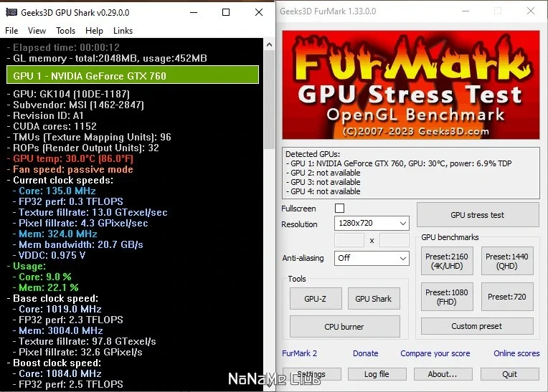Run the Preset:720 benchmark
Screen dimensions: 548x392
tap(507, 297)
